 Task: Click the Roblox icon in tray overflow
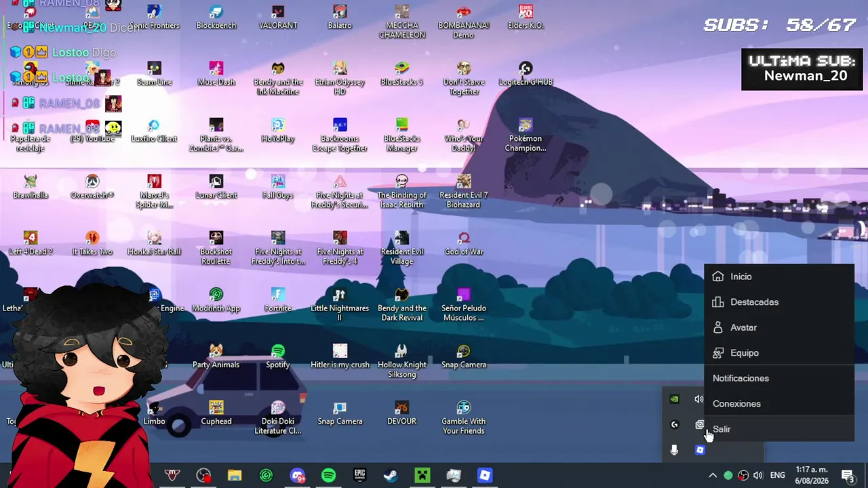point(700,450)
